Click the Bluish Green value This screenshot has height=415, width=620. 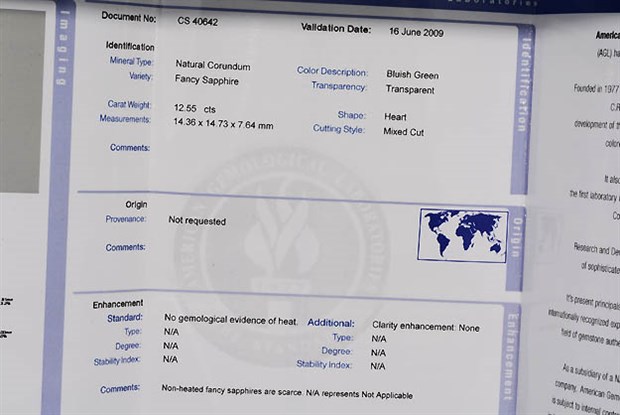412,75
